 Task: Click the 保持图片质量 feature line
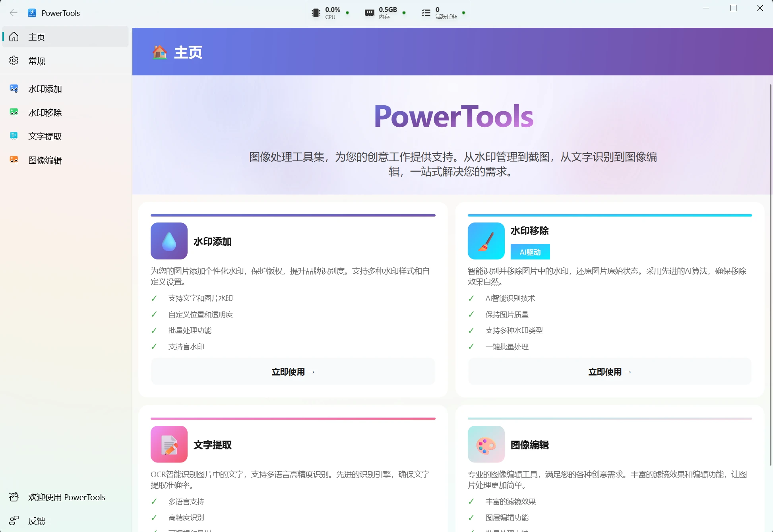point(507,314)
